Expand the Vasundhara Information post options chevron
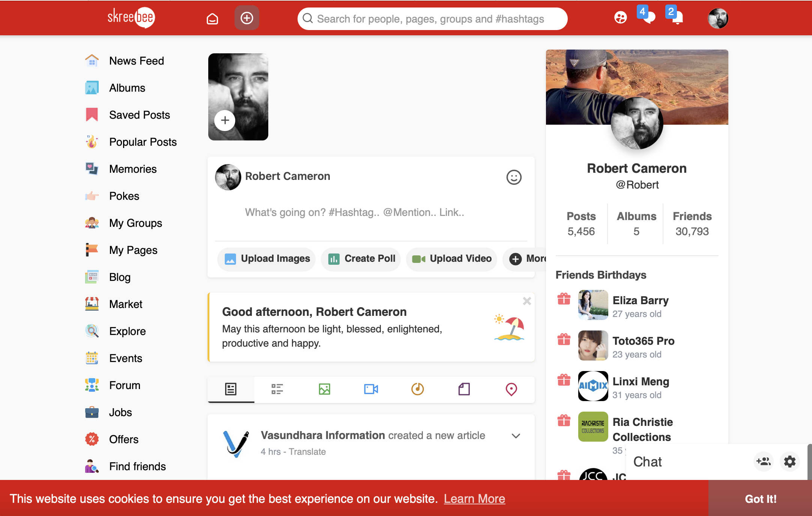Image resolution: width=812 pixels, height=516 pixels. click(x=516, y=436)
